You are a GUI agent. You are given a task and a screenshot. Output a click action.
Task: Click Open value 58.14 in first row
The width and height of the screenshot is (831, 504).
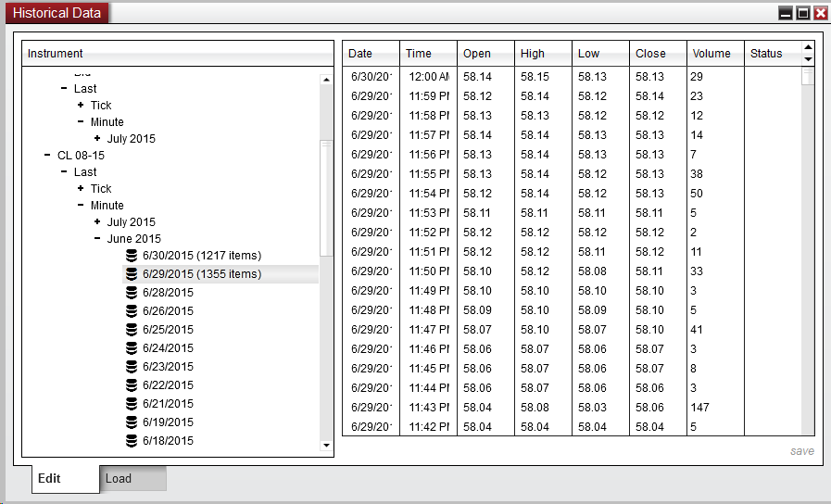(x=478, y=77)
